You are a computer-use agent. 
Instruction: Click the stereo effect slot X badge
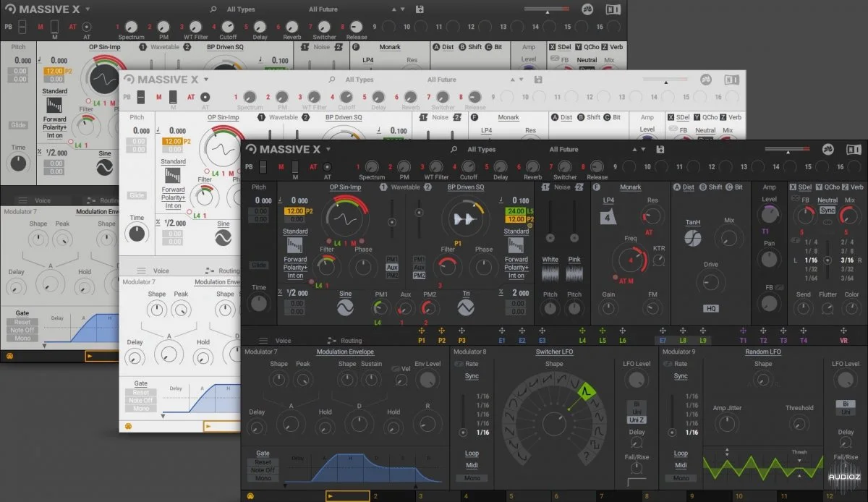point(793,187)
